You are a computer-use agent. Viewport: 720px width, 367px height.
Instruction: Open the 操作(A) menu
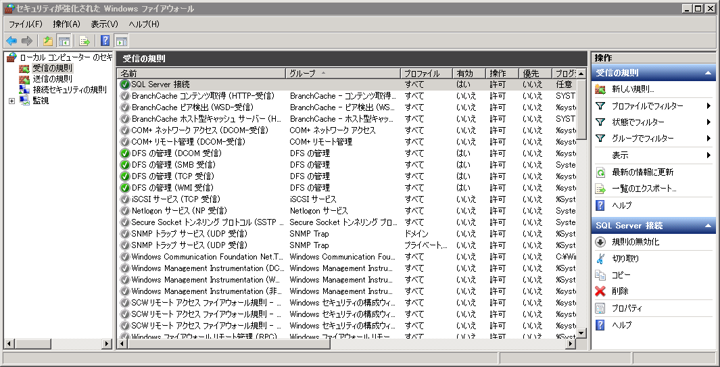coord(67,24)
